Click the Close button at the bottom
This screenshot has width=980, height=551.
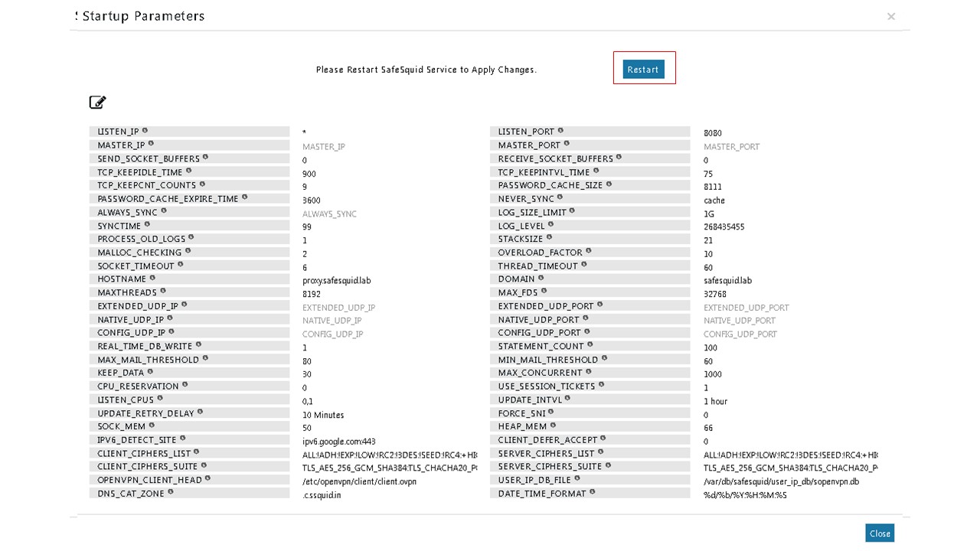point(880,533)
